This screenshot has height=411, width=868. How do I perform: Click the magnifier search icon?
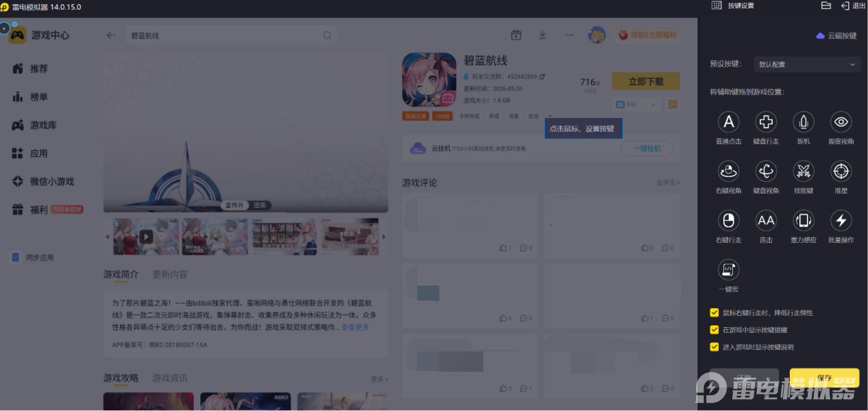point(328,36)
